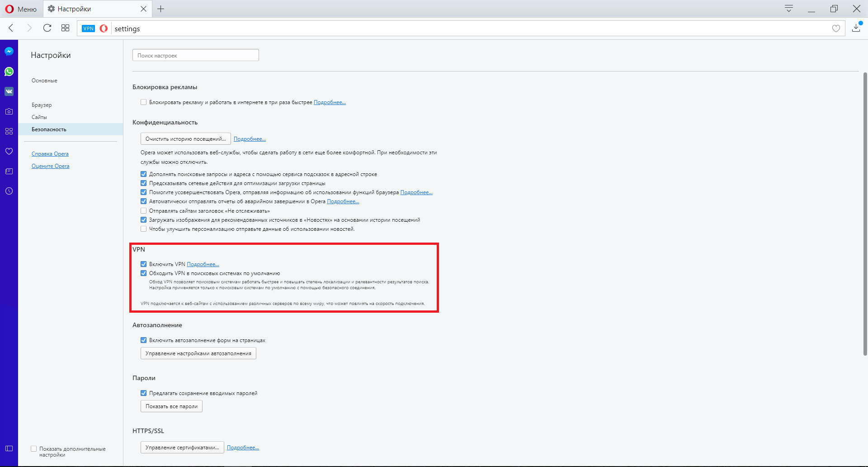
Task: Open Facebook Messenger in the sidebar
Action: (x=9, y=51)
